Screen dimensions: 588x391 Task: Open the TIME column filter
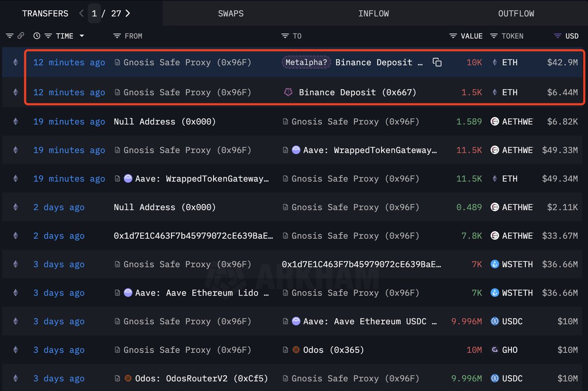coord(48,36)
